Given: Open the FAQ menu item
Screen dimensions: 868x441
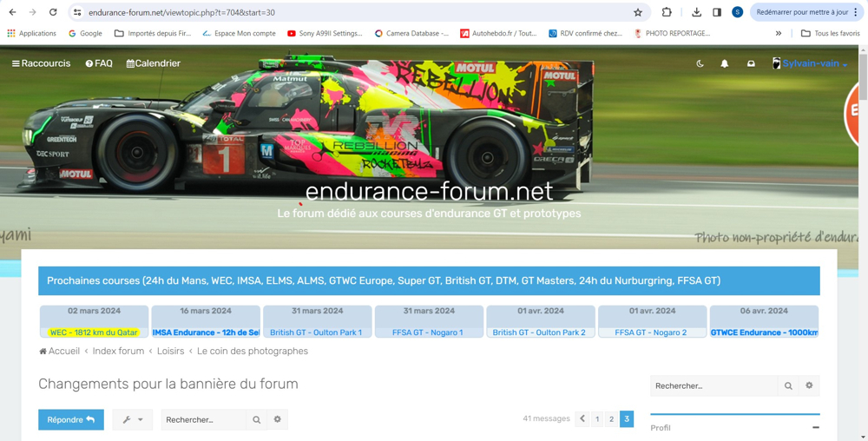Looking at the screenshot, I should pos(99,63).
